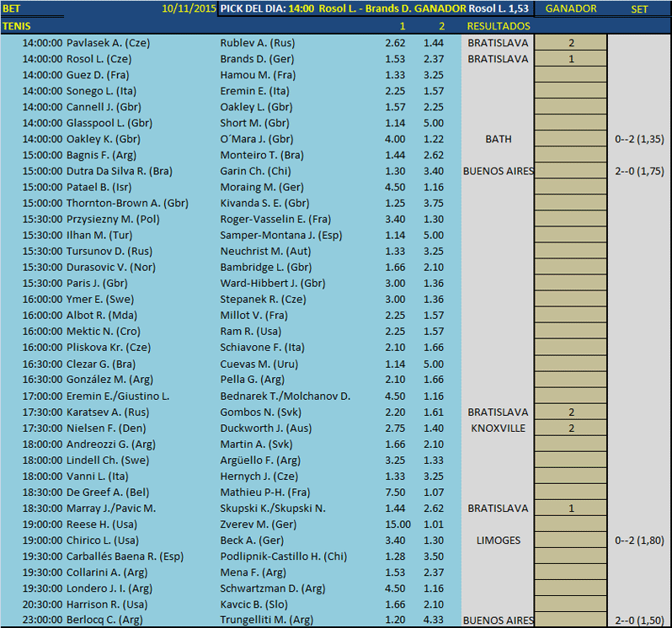This screenshot has height=628, width=672.
Task: Select 'Schwartzman D. (Arg)' cell
Action: point(273,588)
